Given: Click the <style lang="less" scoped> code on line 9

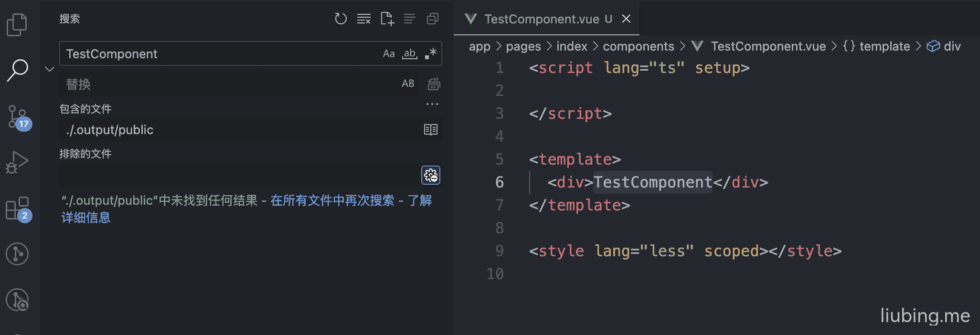Looking at the screenshot, I should click(x=649, y=251).
